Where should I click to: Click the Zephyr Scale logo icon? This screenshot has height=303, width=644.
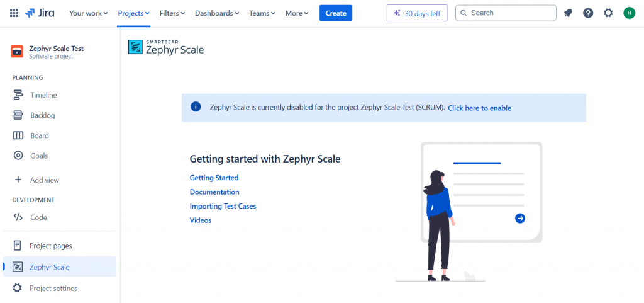(x=135, y=47)
